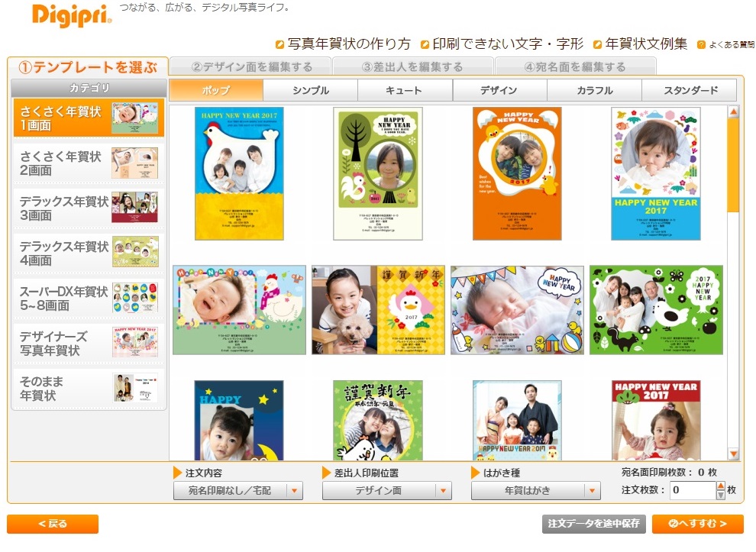Click the 戻る back button
756x552 pixels.
tap(53, 524)
